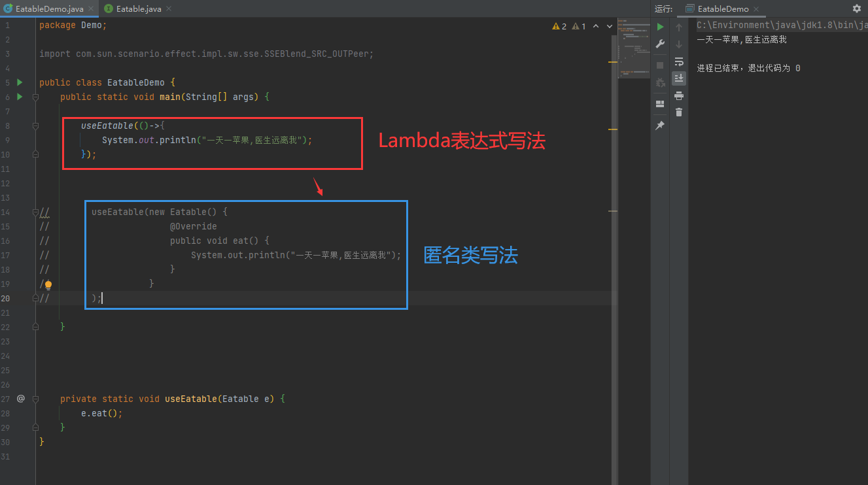Image resolution: width=868 pixels, height=485 pixels.
Task: Click the run window icon beside EatableDemo
Action: coord(689,8)
